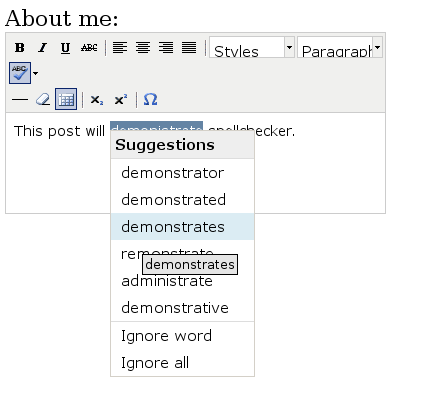
Task: Choose suggestion "demonstrates"
Action: click(x=183, y=227)
